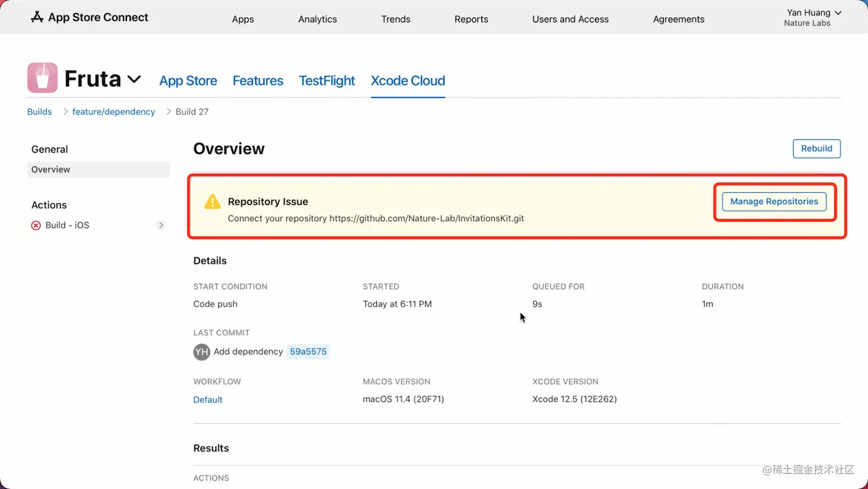Click the YH commit author avatar
This screenshot has height=489, width=868.
(x=201, y=352)
